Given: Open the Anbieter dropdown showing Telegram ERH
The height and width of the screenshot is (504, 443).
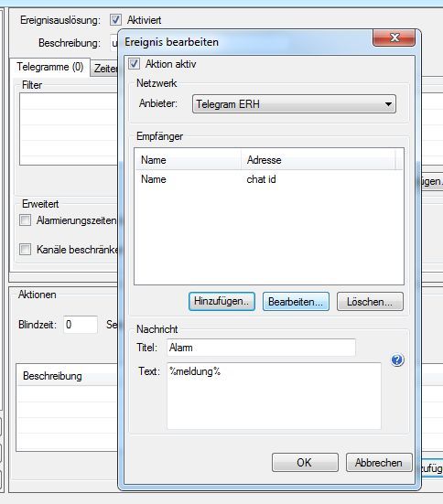Looking at the screenshot, I should pos(294,104).
